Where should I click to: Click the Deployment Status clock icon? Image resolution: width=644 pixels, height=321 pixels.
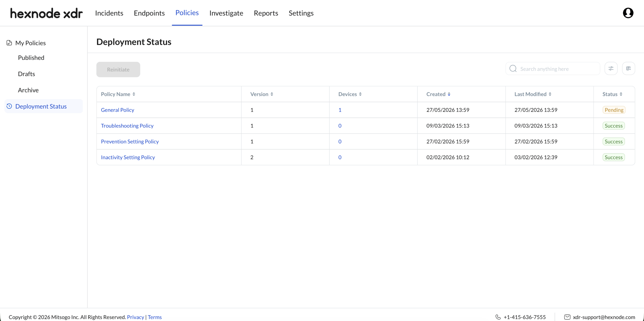click(x=9, y=106)
